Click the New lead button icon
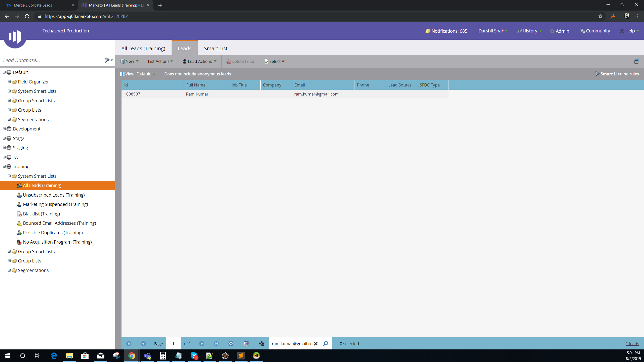This screenshot has height=362, width=644. [123, 61]
